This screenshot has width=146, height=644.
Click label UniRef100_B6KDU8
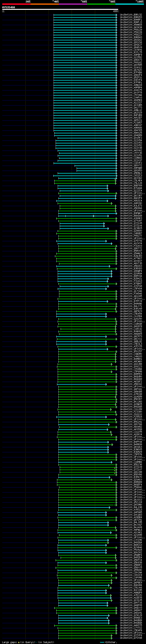click(131, 216)
